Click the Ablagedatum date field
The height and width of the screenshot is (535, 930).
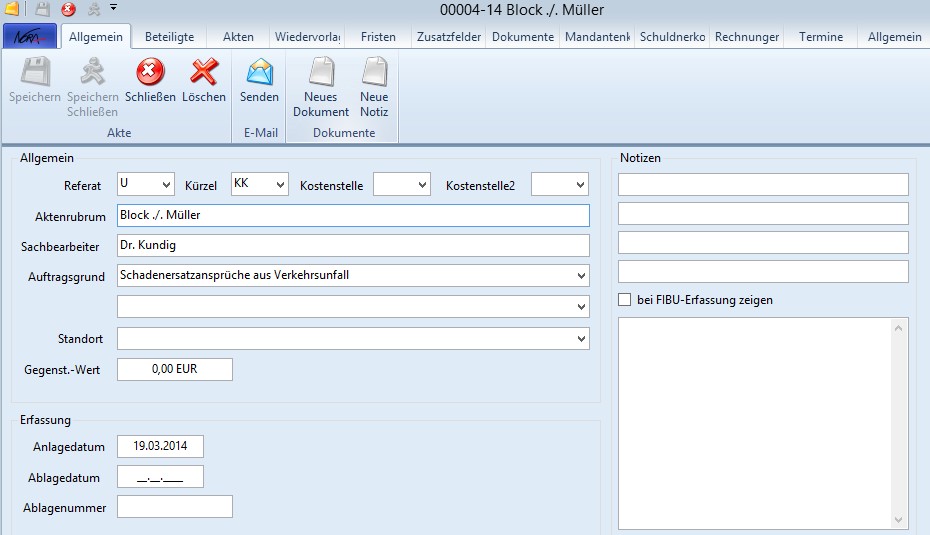tap(160, 477)
